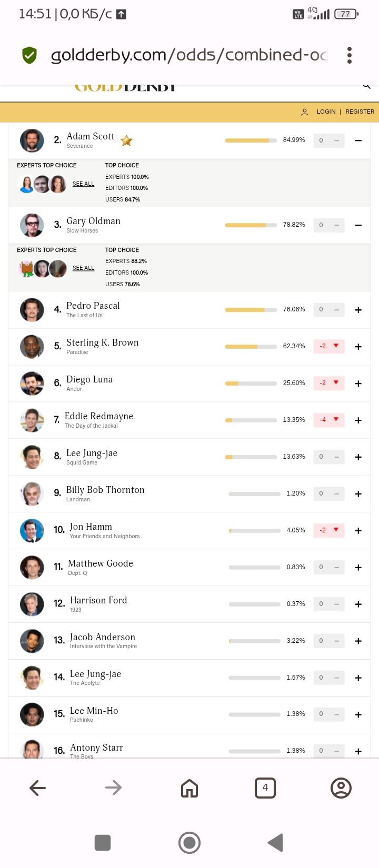Open the REGISTER link
The height and width of the screenshot is (868, 379).
360,112
